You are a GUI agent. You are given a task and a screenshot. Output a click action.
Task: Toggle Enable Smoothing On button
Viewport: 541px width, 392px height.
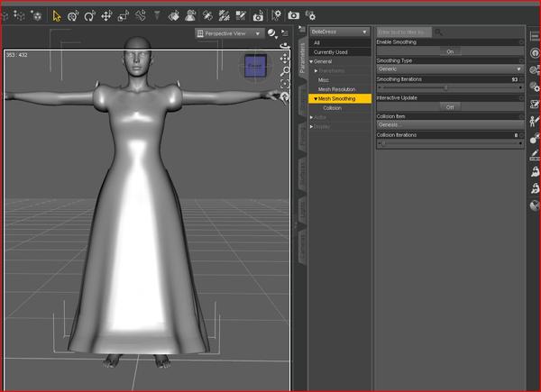450,51
